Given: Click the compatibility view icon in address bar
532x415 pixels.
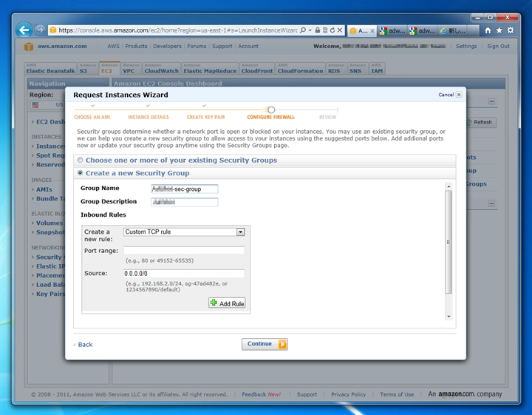Looking at the screenshot, I should pyautogui.click(x=325, y=30).
